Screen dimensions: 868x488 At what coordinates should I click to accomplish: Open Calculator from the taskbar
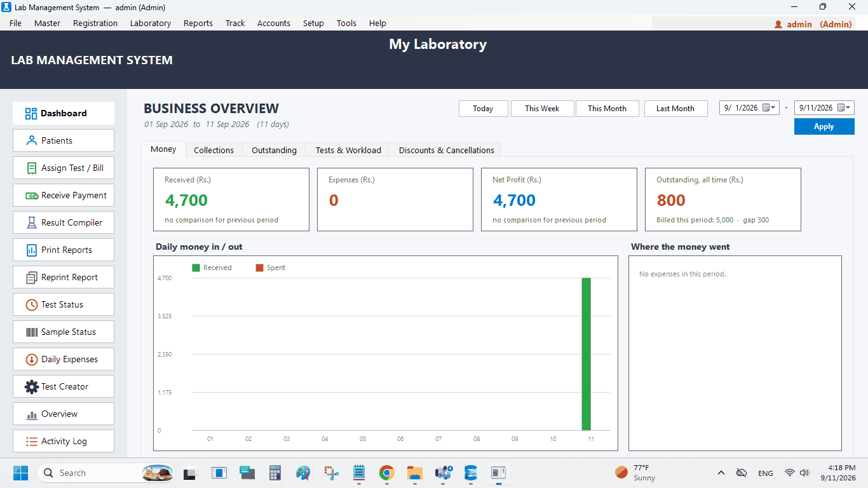[275, 473]
